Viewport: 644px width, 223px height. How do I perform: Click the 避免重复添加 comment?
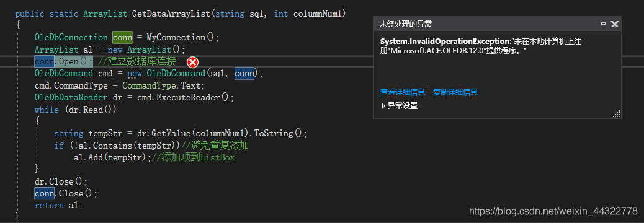pos(215,146)
